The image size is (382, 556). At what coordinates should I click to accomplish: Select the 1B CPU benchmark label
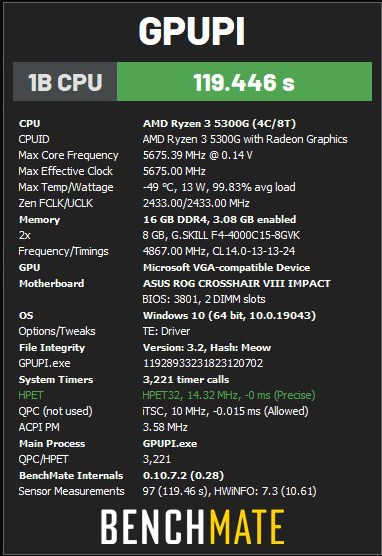[65, 82]
